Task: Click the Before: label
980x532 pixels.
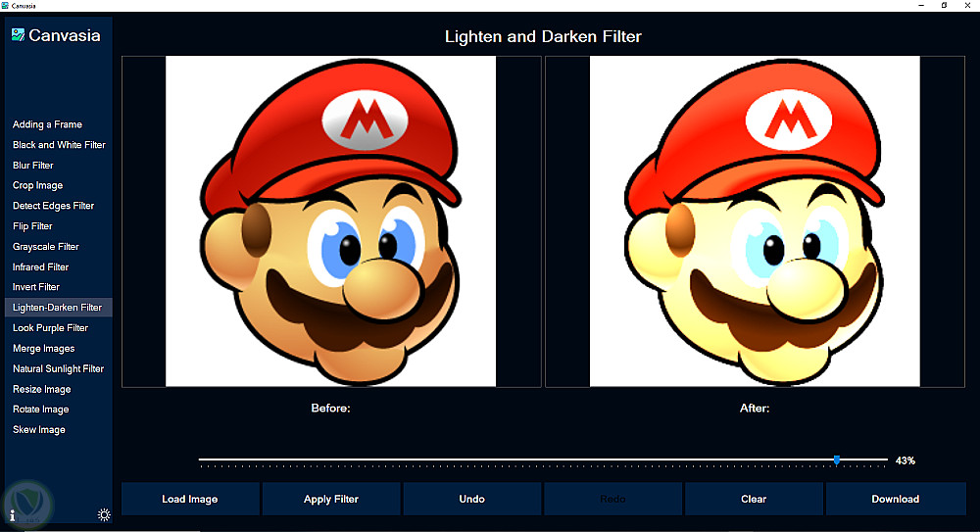Action: pyautogui.click(x=330, y=409)
